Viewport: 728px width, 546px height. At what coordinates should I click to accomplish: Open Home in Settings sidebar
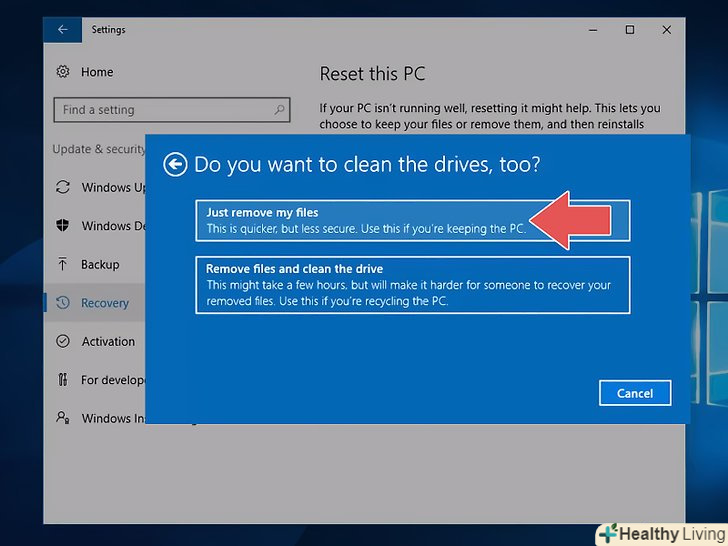pyautogui.click(x=97, y=72)
